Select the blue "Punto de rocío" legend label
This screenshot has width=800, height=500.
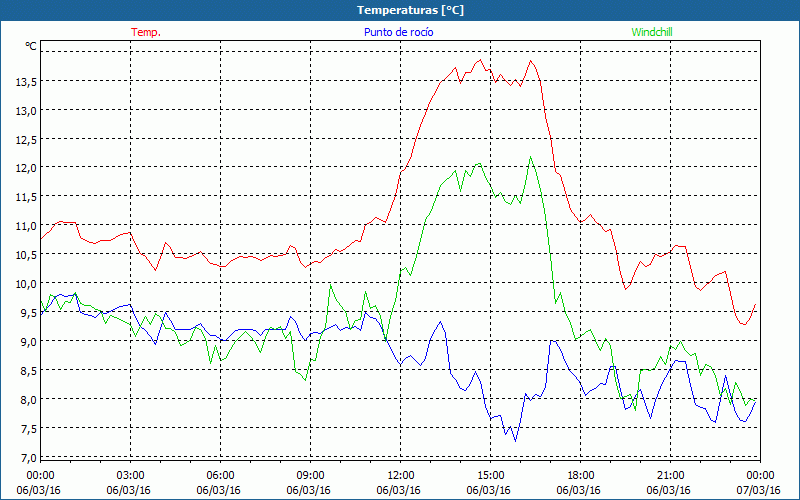(398, 32)
